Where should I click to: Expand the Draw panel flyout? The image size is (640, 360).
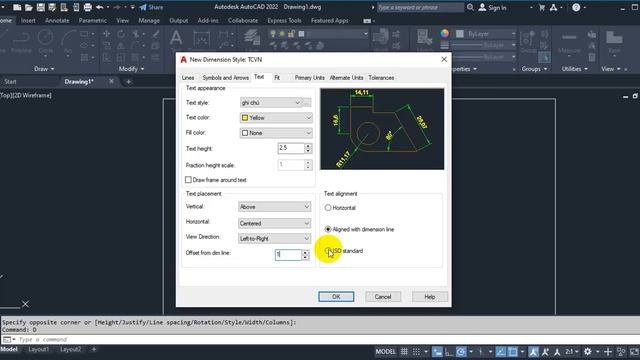click(44, 69)
